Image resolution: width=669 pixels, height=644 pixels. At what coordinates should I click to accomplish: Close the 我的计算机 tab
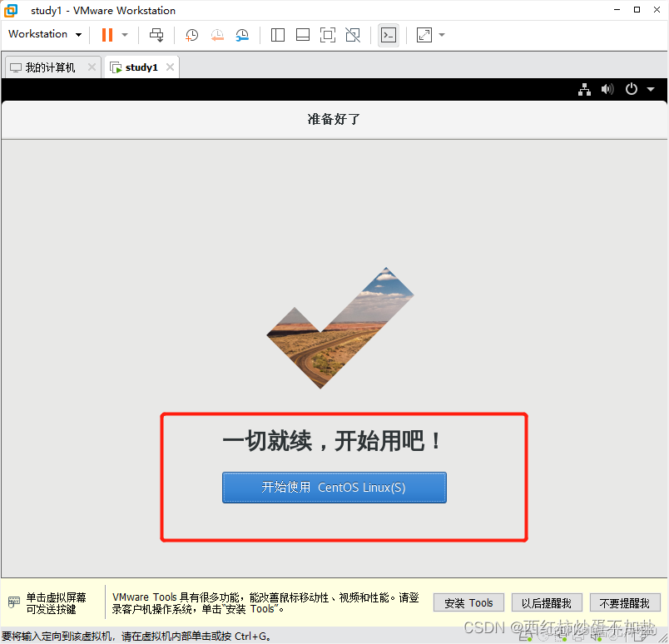[92, 67]
